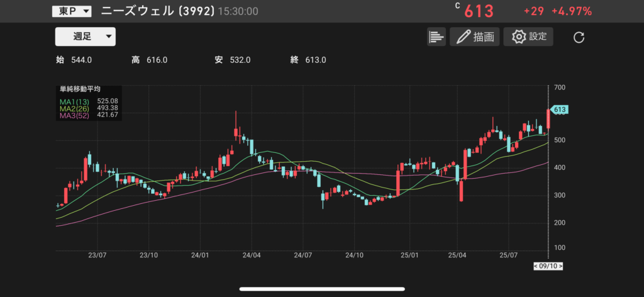644x297 pixels.
Task: Click the 15:30:00 timestamp
Action: pyautogui.click(x=238, y=11)
